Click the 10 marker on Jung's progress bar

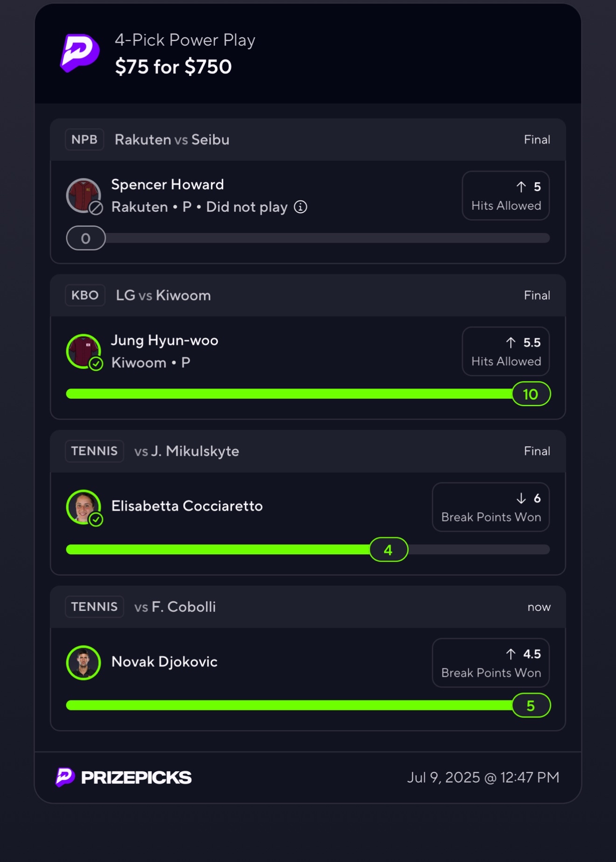click(x=531, y=394)
